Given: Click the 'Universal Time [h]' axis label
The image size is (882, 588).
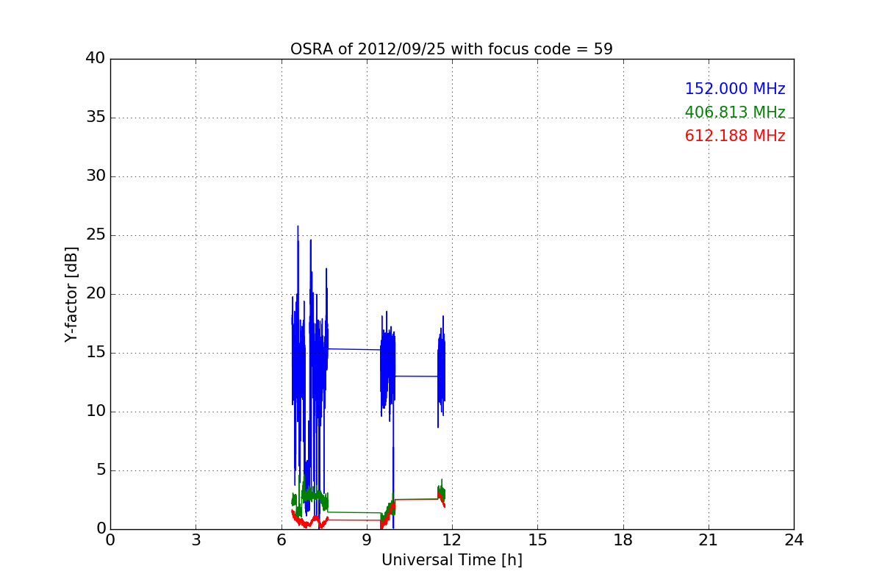Looking at the screenshot, I should point(451,560).
